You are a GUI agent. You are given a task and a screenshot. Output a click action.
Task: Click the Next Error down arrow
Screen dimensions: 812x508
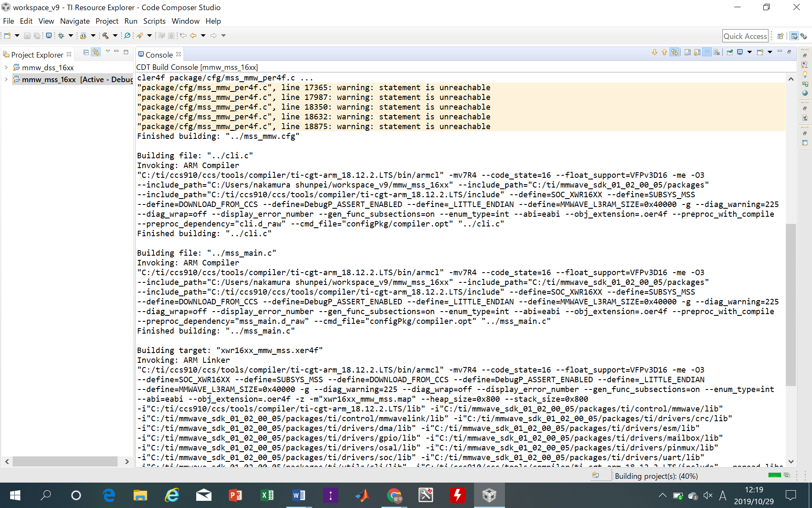(654, 52)
